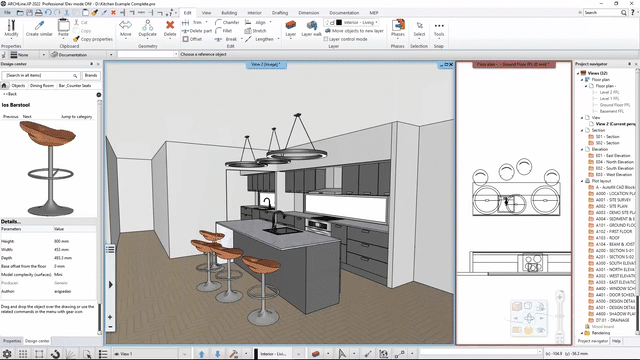Click the red Delete icon
Image resolution: width=640 pixels, height=360 pixels.
point(170,25)
